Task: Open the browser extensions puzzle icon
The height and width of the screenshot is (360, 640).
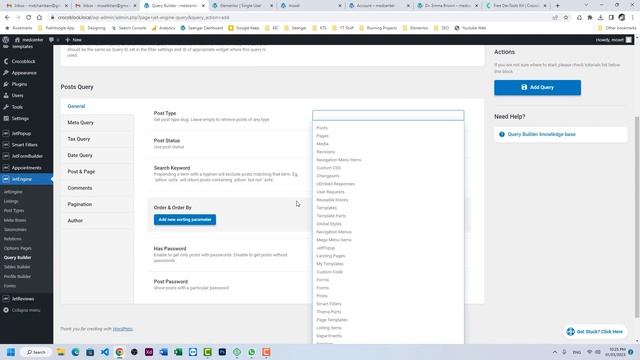Action: coord(590,18)
